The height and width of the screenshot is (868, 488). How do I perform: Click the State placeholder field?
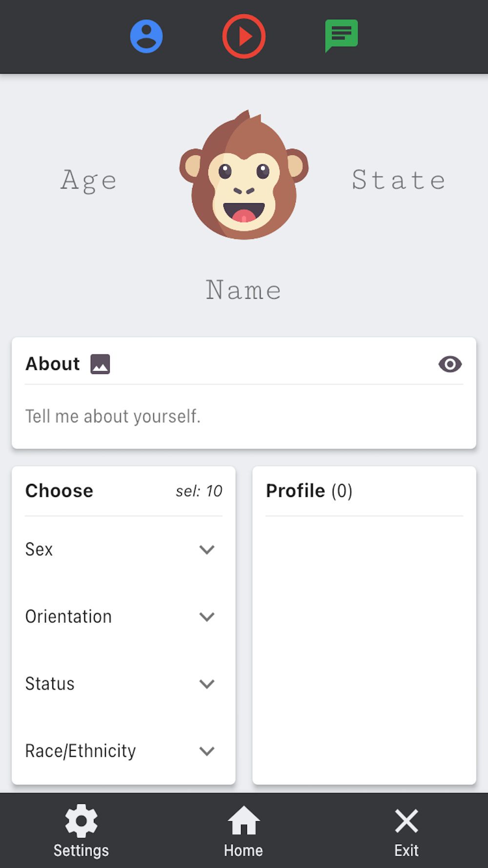point(399,180)
